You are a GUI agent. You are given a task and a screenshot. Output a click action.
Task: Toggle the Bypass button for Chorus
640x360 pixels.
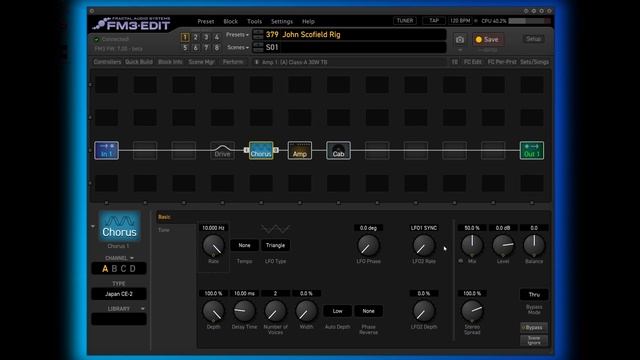[533, 327]
